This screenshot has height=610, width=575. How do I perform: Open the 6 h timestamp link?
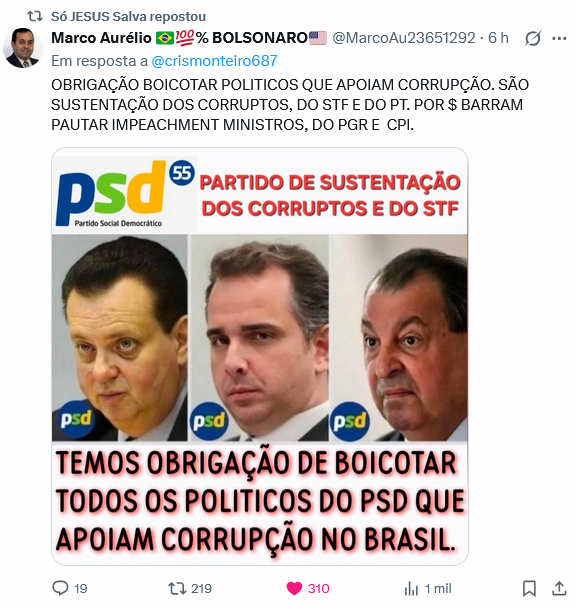click(498, 38)
